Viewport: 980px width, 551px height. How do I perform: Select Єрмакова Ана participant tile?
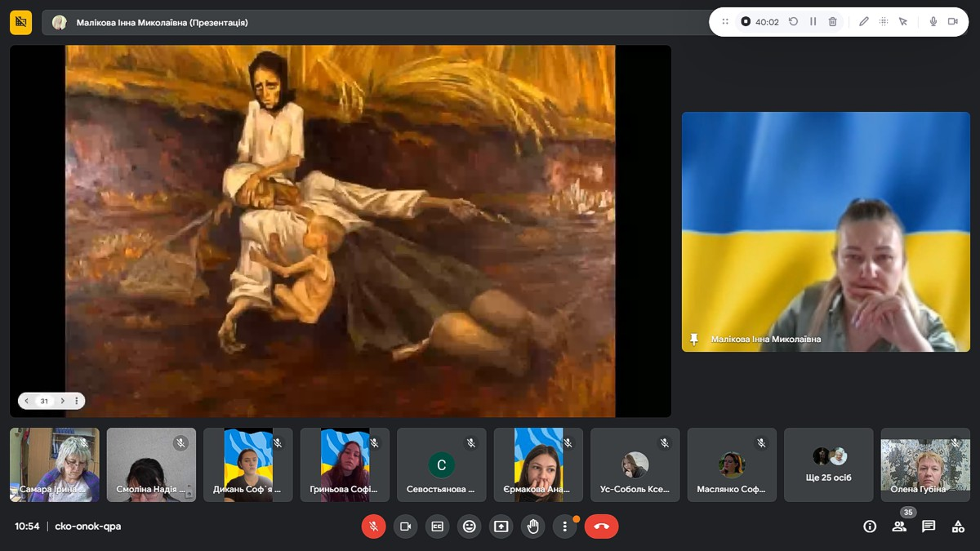tap(538, 464)
